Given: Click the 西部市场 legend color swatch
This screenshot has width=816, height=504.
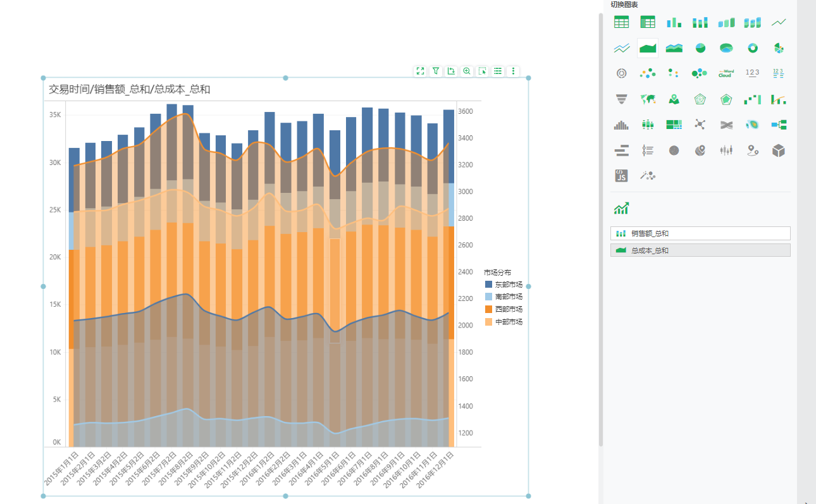Looking at the screenshot, I should pyautogui.click(x=488, y=309).
